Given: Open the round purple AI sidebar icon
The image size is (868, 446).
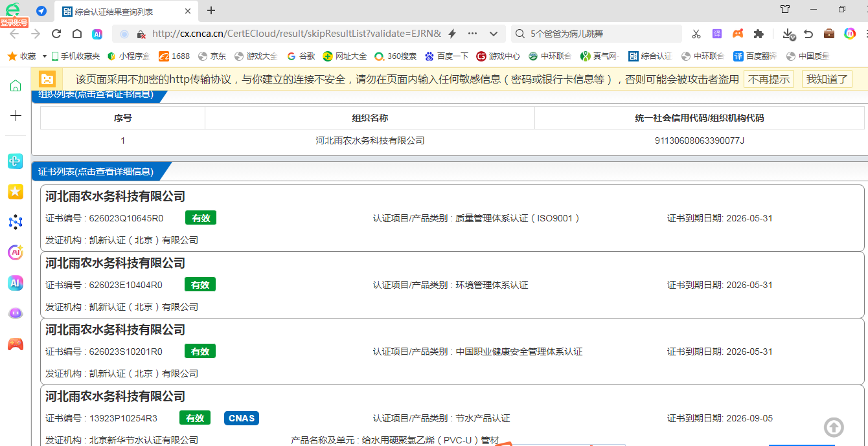Looking at the screenshot, I should coord(16,252).
